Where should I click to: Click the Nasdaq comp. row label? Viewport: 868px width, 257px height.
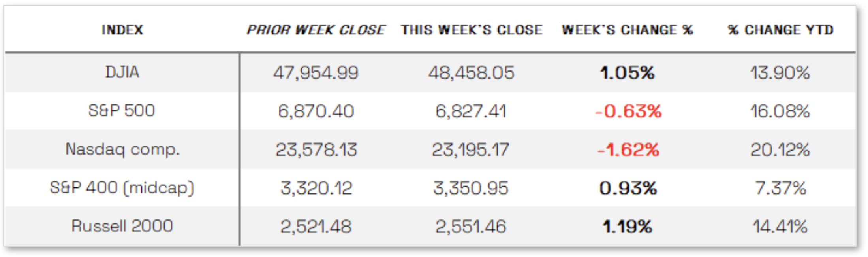(x=122, y=149)
